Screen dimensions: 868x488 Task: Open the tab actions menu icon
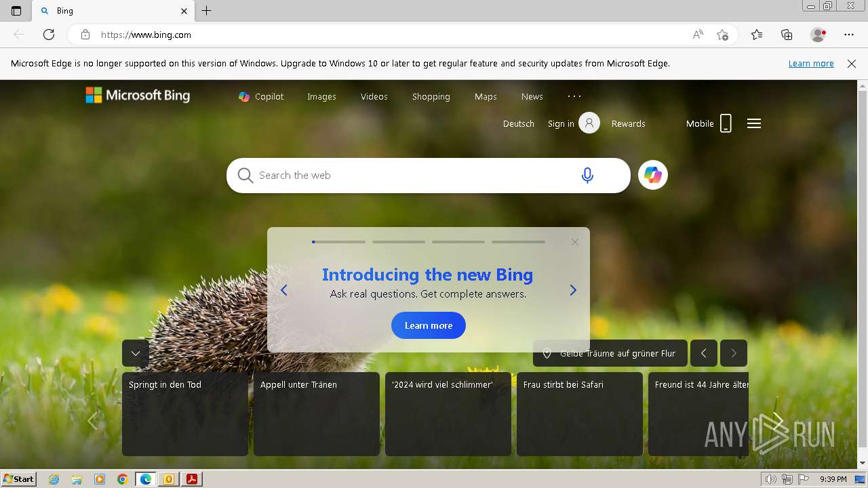16,11
